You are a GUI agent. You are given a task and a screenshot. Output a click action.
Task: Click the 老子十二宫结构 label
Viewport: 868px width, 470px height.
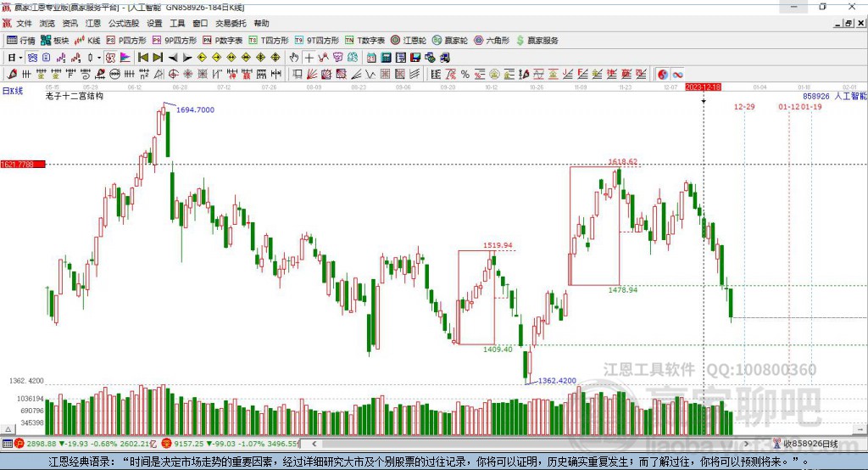[75, 96]
